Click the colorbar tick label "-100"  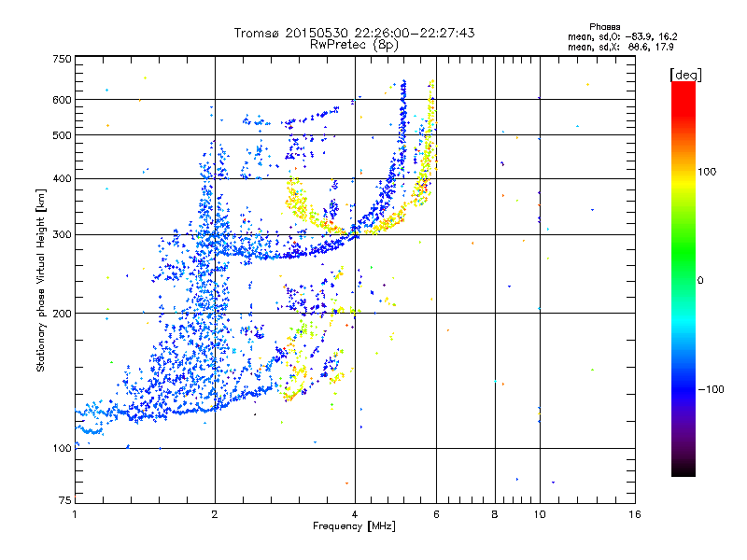711,389
